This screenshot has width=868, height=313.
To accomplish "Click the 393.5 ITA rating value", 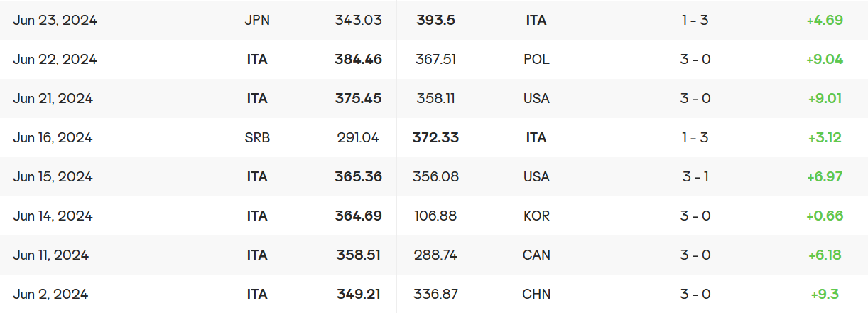I will pos(435,21).
